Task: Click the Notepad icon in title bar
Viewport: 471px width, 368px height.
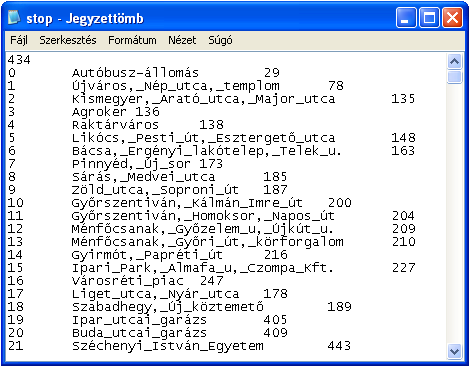Action: (x=14, y=17)
